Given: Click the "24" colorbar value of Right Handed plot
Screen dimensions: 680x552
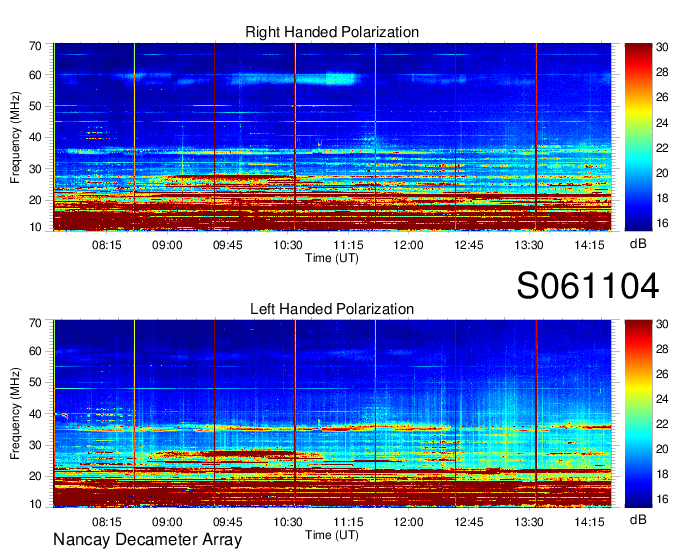Looking at the screenshot, I should (662, 123).
